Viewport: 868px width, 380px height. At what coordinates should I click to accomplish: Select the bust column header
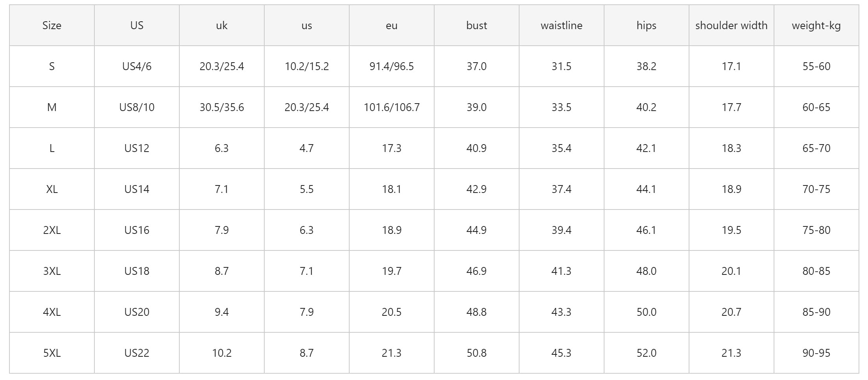476,26
